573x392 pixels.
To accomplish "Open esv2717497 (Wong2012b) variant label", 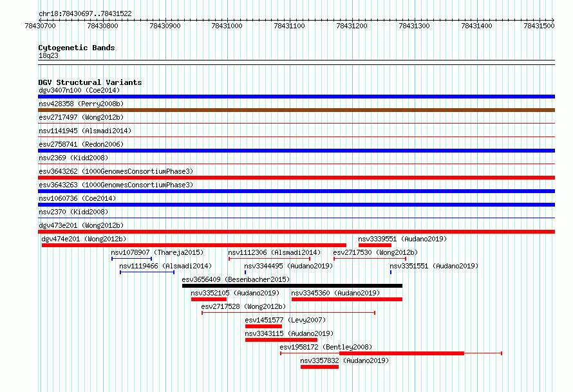I will 81,117.
